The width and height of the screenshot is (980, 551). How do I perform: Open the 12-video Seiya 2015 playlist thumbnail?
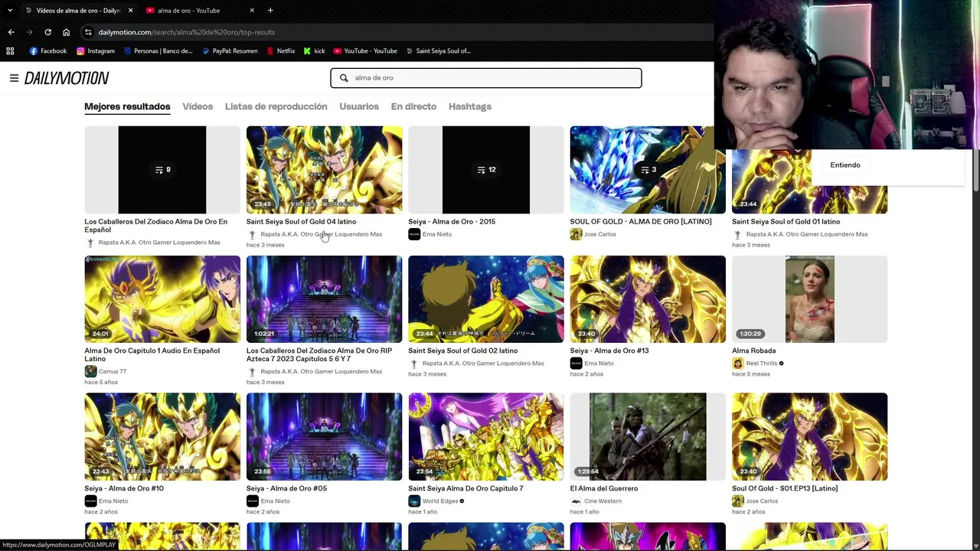click(x=485, y=170)
